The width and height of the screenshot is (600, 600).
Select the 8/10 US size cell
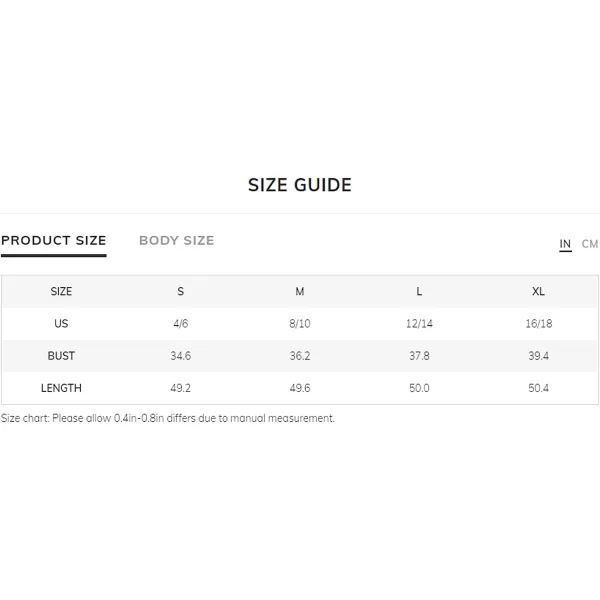point(300,324)
